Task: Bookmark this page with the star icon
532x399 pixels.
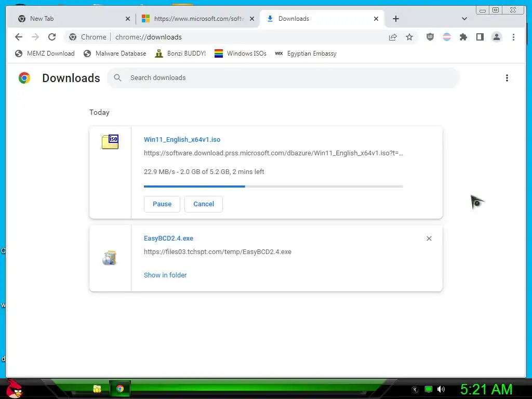Action: pos(409,37)
